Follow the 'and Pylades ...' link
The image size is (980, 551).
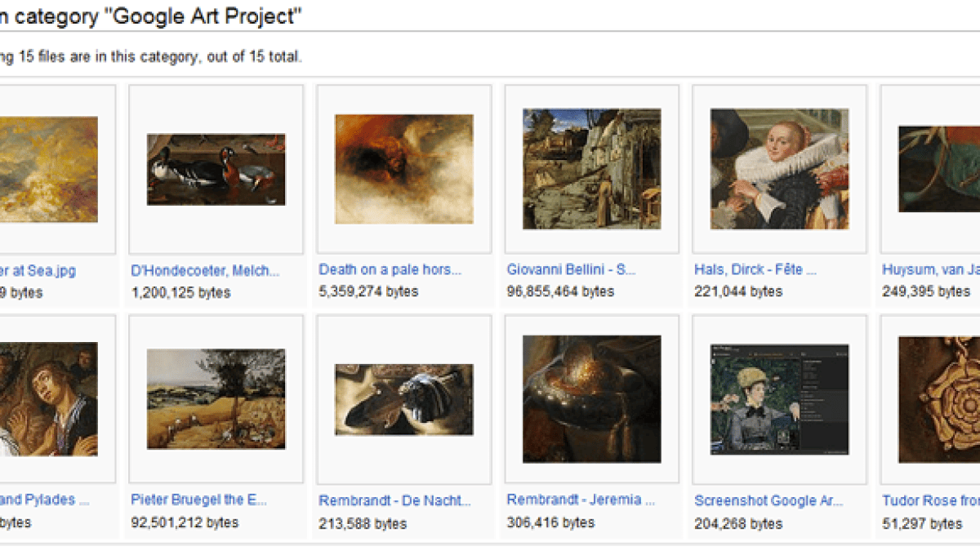(45, 500)
